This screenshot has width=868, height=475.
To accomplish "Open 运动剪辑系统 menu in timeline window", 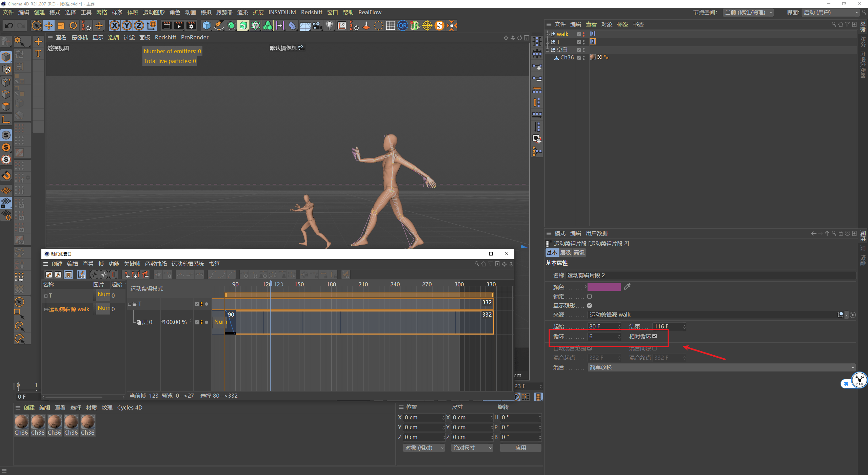I will tap(188, 264).
